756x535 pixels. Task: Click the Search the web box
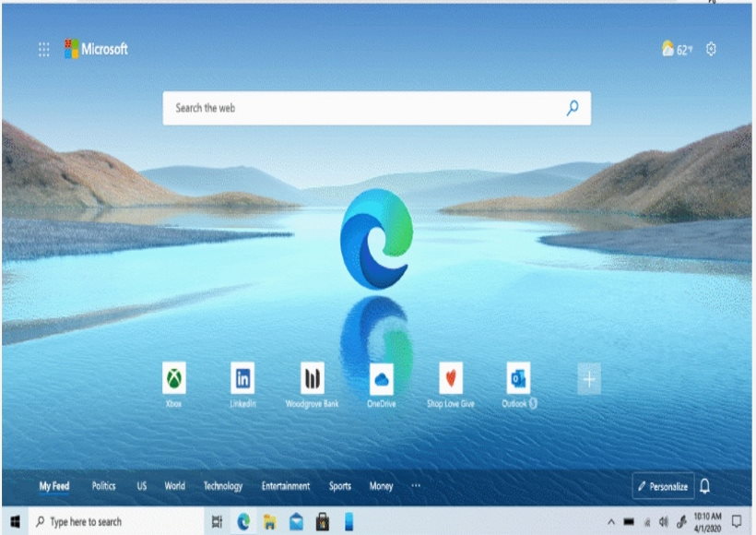tap(369, 108)
